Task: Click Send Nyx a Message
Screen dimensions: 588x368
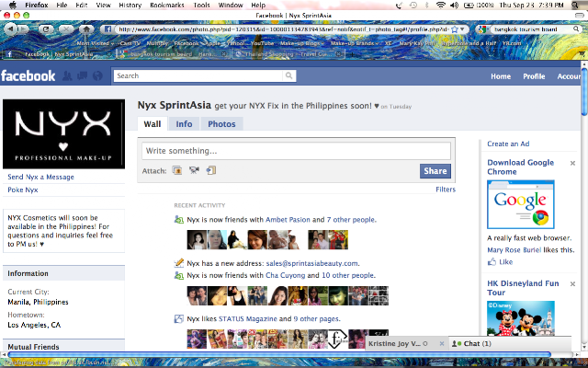Action: (x=40, y=177)
